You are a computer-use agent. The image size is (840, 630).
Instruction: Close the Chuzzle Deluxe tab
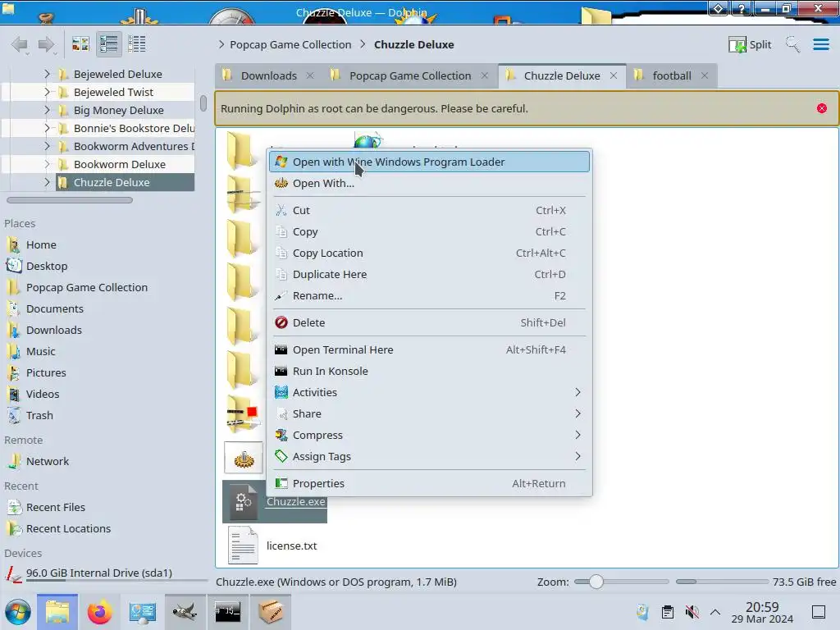coord(614,75)
